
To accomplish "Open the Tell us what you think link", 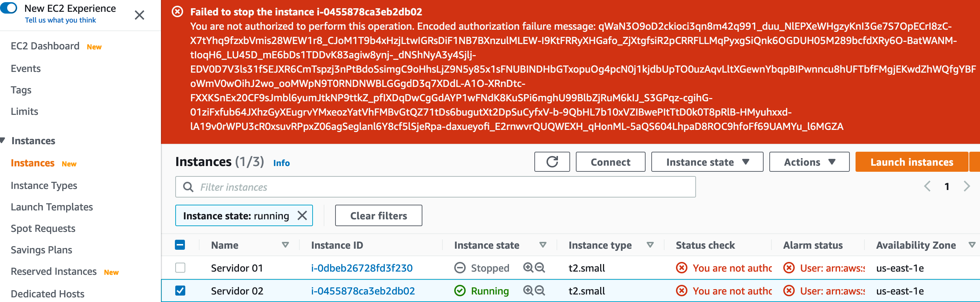I will [60, 20].
